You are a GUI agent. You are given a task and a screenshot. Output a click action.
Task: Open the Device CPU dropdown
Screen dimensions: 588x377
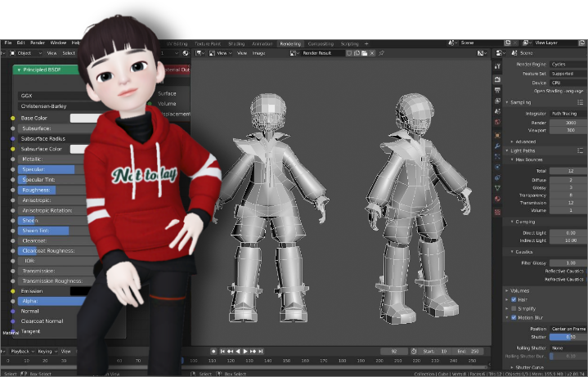(568, 83)
